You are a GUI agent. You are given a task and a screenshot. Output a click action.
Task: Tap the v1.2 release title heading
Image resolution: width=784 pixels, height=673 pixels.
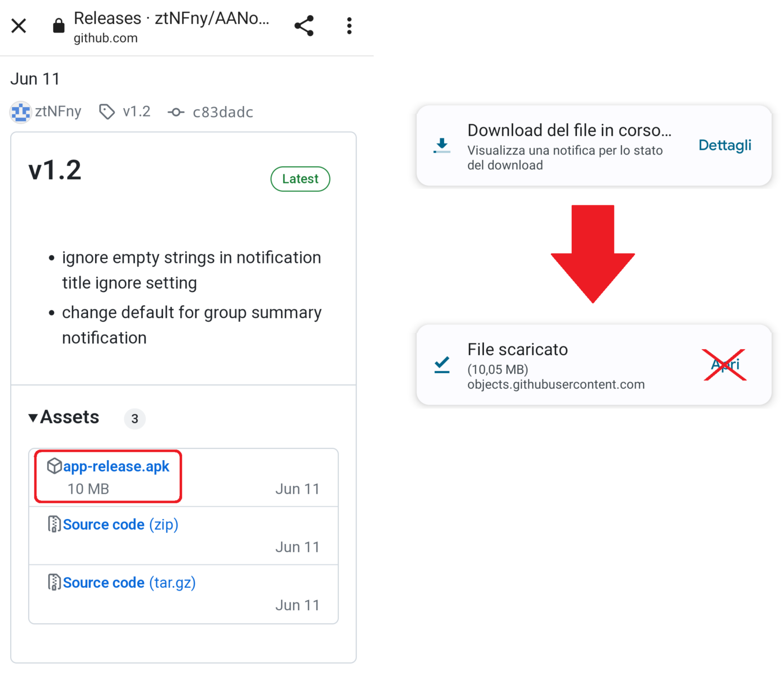55,170
